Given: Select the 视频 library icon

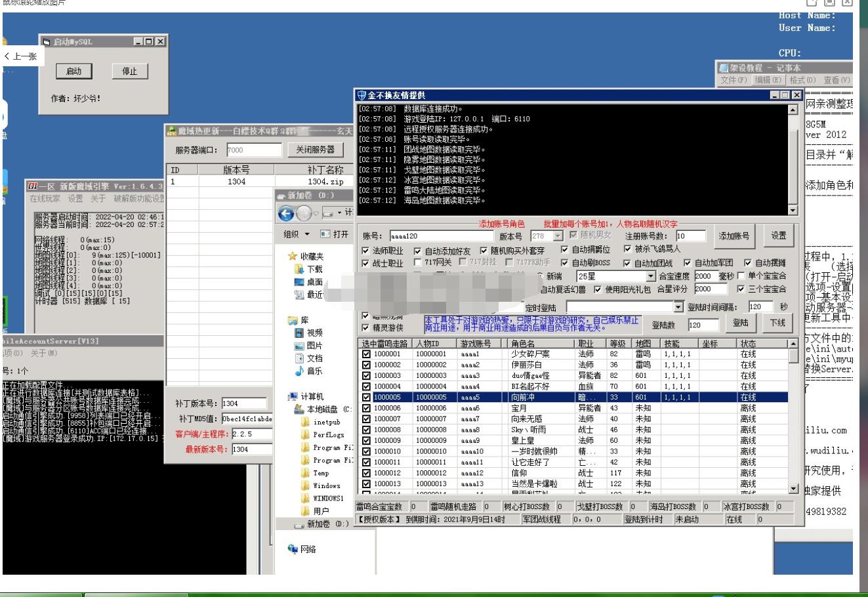Looking at the screenshot, I should (x=299, y=333).
